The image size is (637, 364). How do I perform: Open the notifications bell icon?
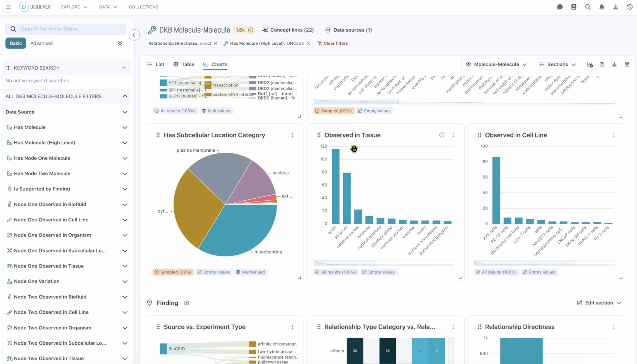pyautogui.click(x=602, y=7)
